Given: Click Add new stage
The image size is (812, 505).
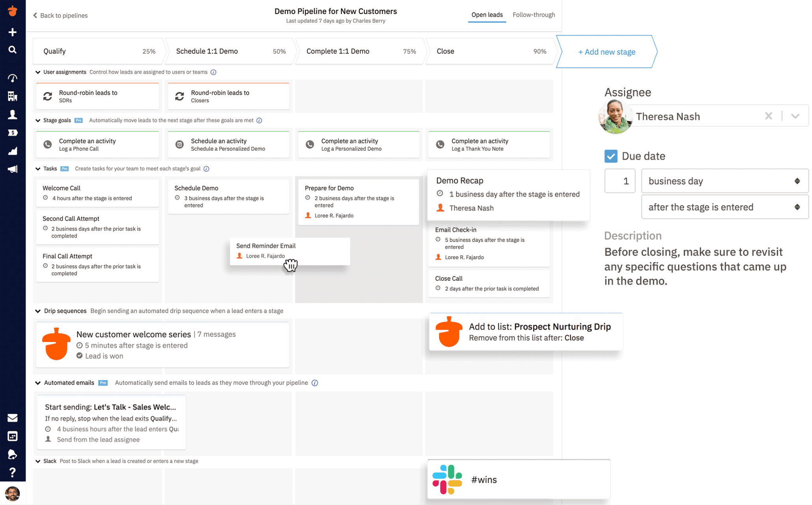Looking at the screenshot, I should pos(606,52).
